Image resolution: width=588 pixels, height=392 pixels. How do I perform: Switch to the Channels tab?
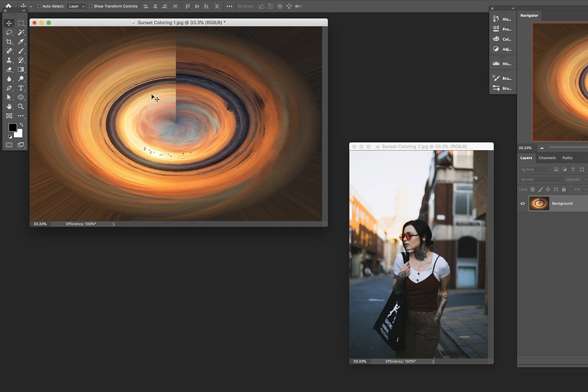point(547,158)
